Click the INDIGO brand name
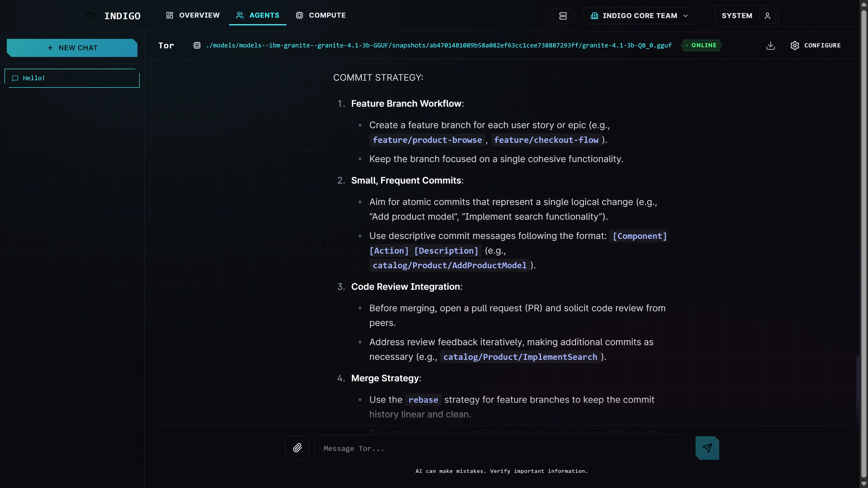 pyautogui.click(x=122, y=16)
